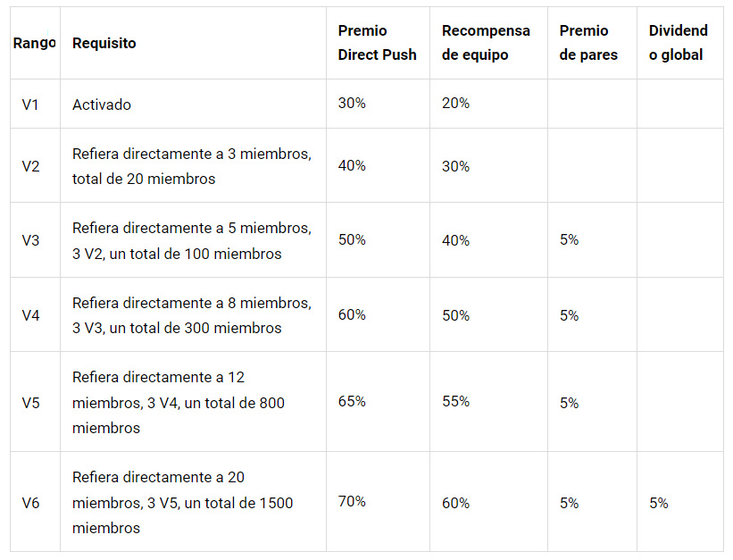Select the Premio Direct Push header
The height and width of the screenshot is (560, 733).
tap(378, 43)
